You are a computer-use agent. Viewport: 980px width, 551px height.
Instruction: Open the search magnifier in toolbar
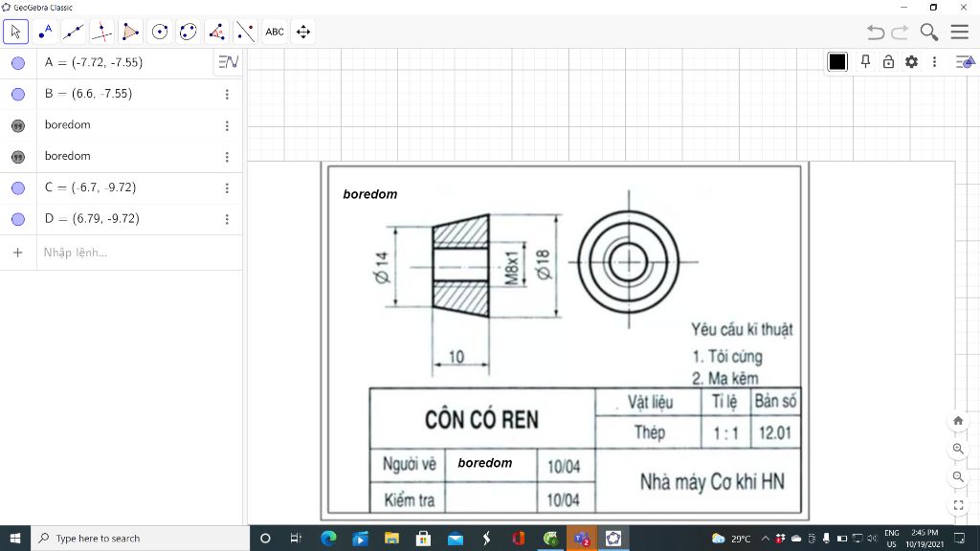929,32
